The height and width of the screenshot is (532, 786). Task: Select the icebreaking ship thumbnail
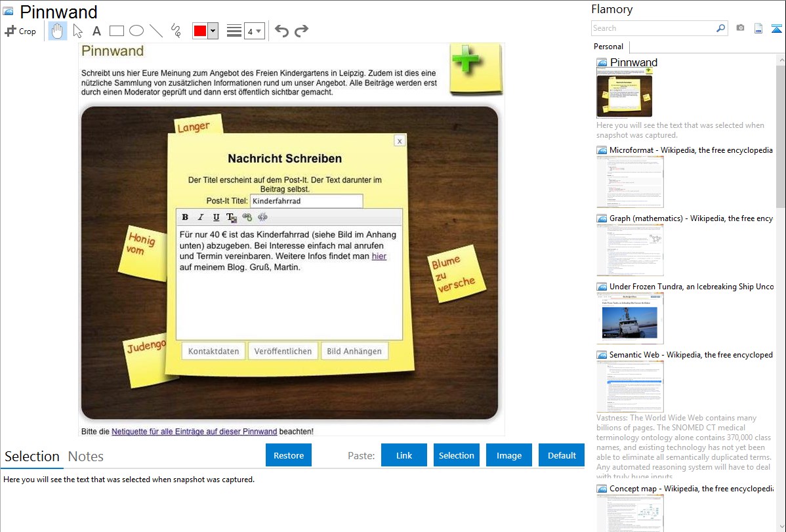[x=630, y=318]
